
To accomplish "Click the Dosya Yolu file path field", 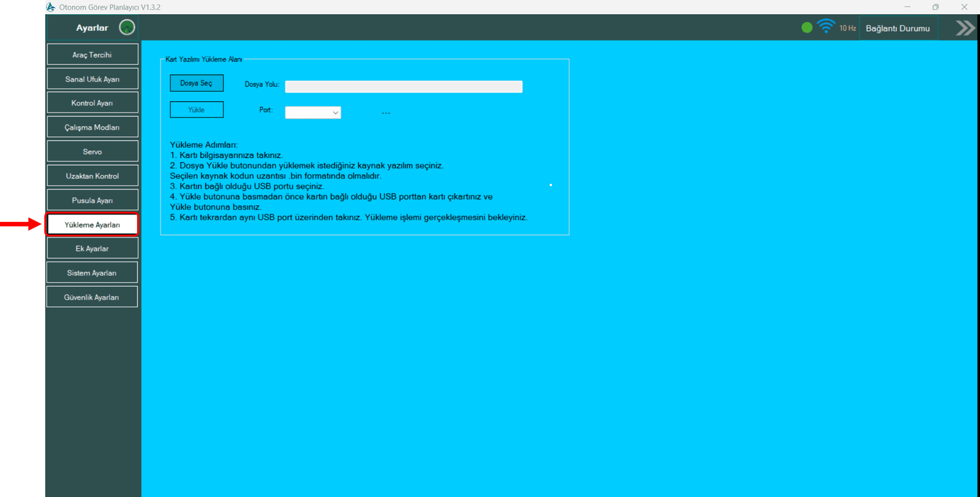I will coord(404,86).
